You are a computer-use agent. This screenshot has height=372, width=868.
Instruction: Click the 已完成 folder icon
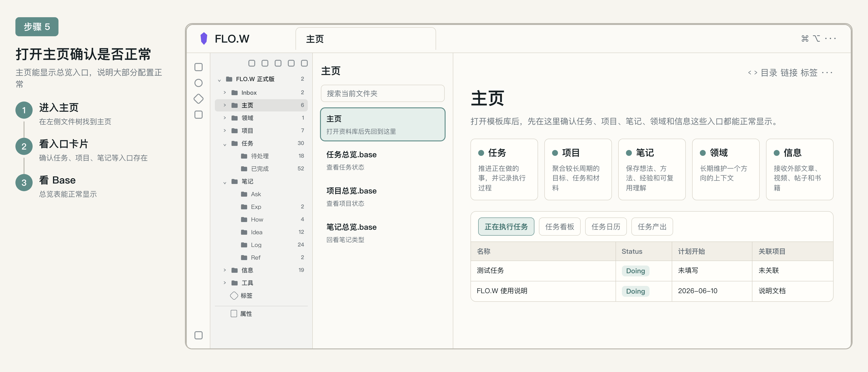click(244, 169)
